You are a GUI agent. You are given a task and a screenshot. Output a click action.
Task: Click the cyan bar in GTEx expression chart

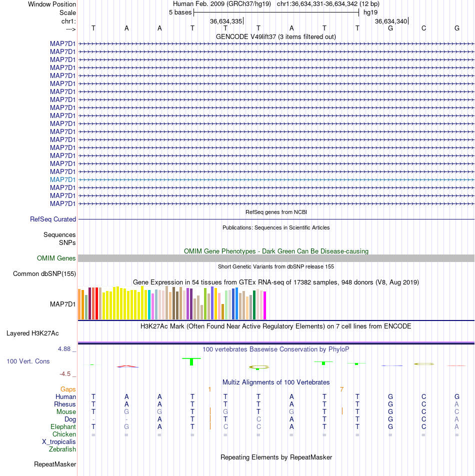(149, 305)
